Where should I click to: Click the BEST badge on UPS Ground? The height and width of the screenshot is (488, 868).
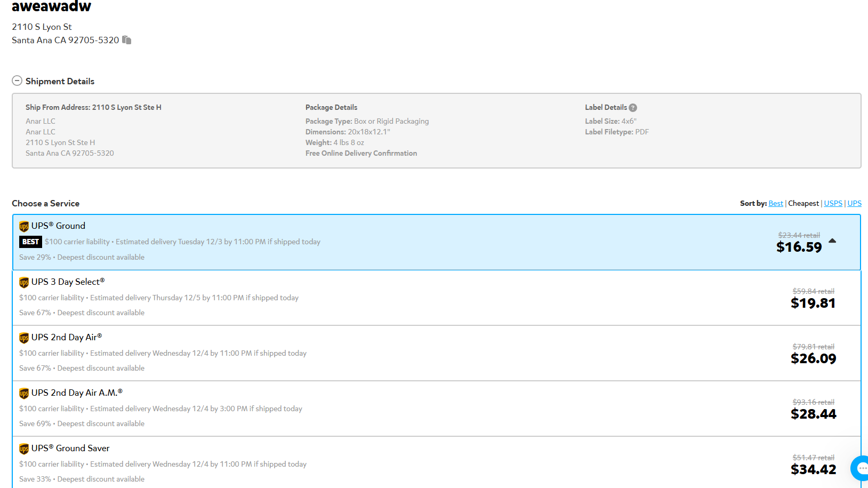click(x=30, y=242)
